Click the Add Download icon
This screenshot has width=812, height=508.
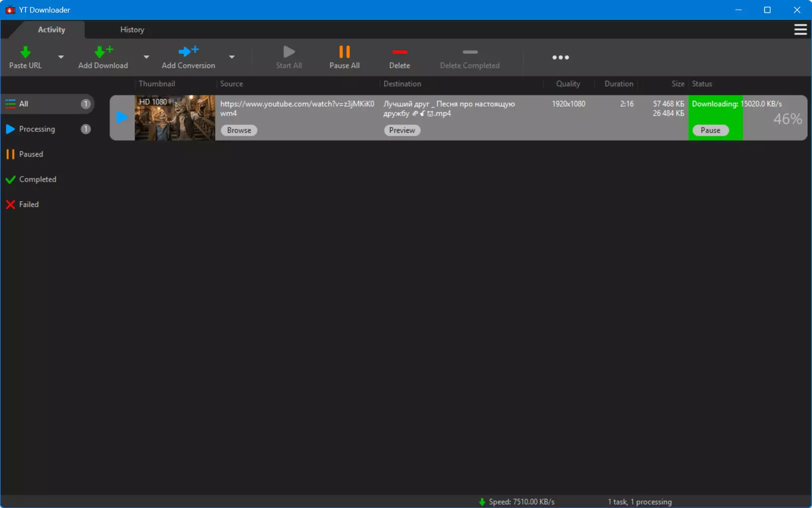(103, 51)
